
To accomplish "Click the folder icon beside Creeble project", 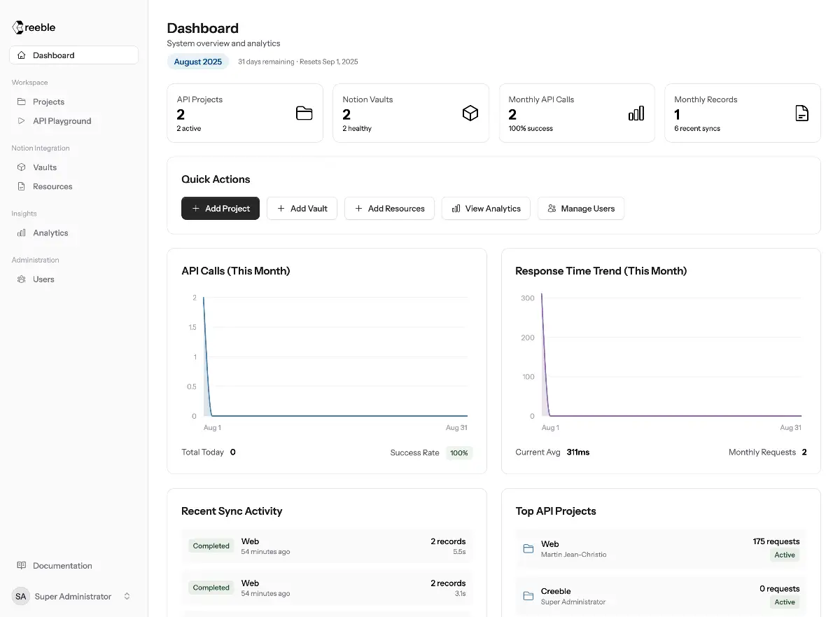I will coord(528,596).
